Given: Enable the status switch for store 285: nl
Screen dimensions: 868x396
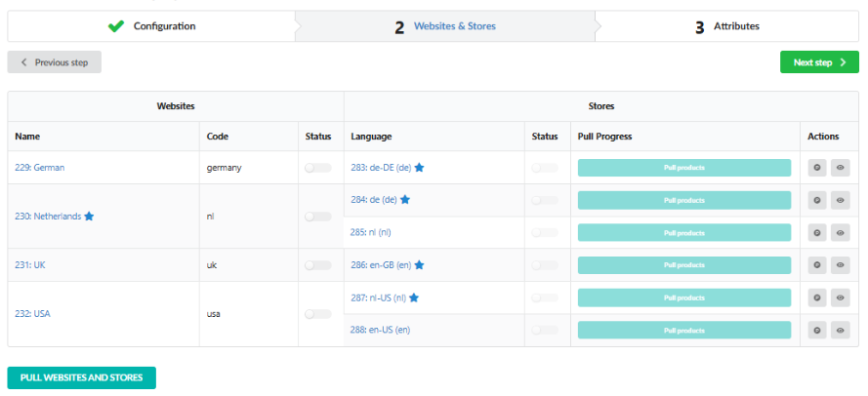Looking at the screenshot, I should click(545, 233).
